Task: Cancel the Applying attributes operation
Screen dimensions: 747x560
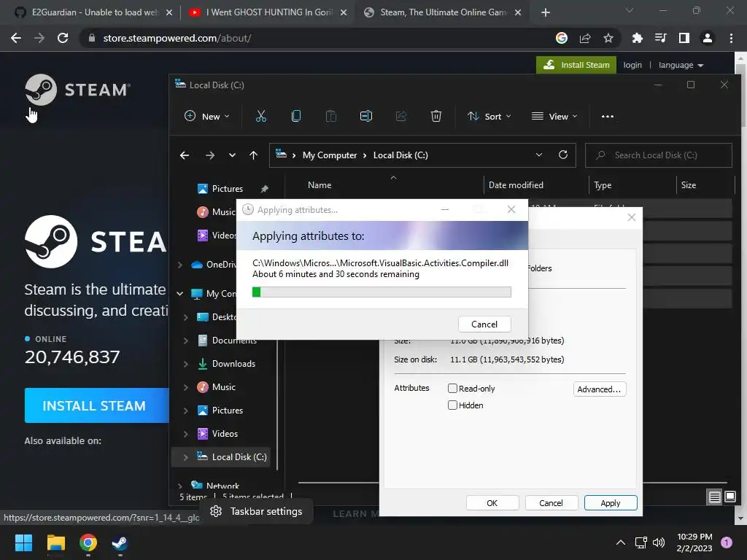Action: pyautogui.click(x=484, y=324)
